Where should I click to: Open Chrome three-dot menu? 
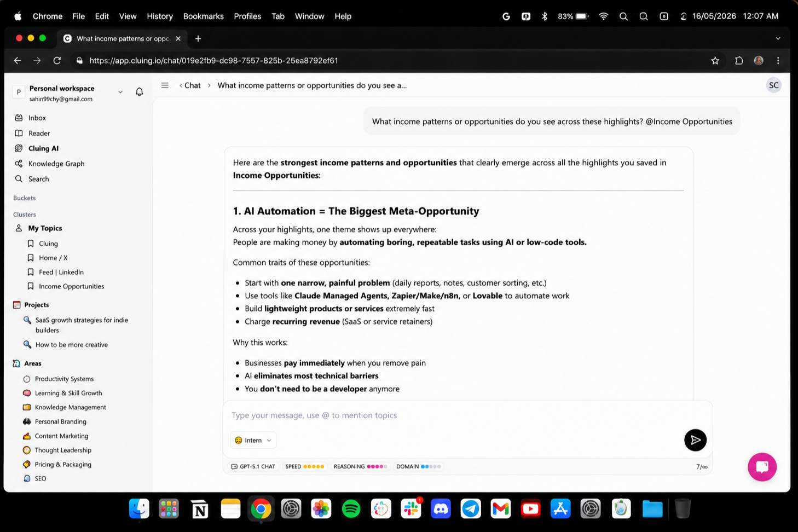point(778,61)
